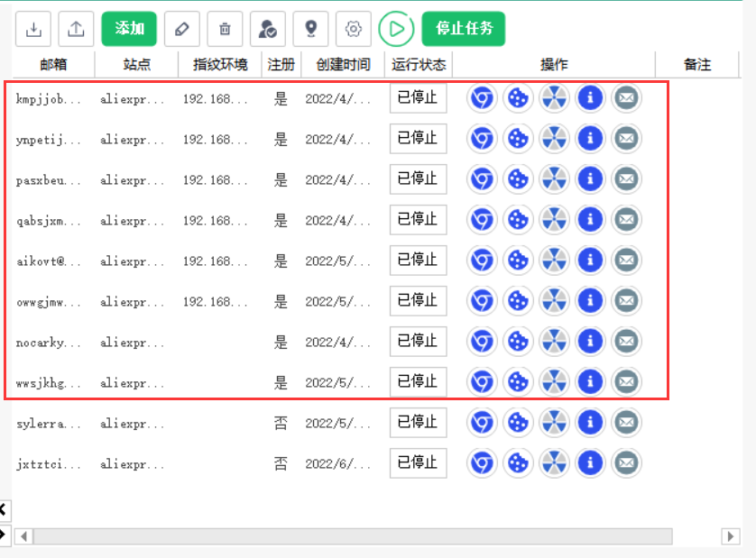Click the export upload icon in toolbar
This screenshot has width=756, height=558.
coord(76,29)
